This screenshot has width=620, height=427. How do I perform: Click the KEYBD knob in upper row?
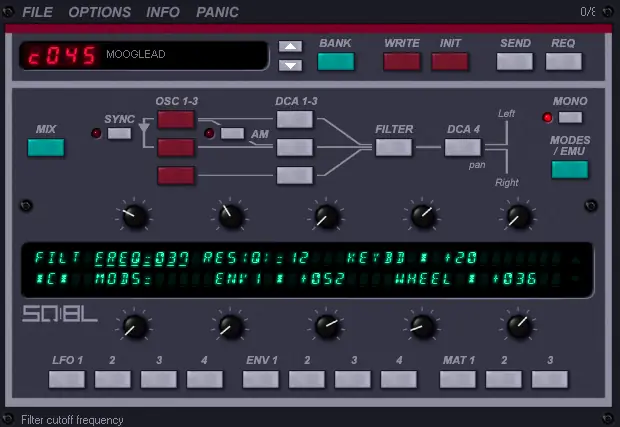[423, 217]
